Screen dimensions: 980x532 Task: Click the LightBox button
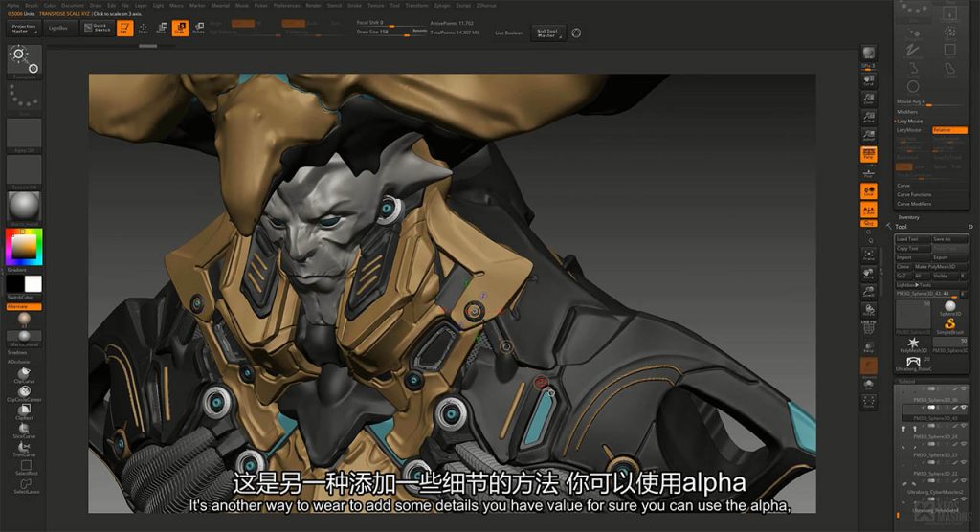tap(58, 28)
